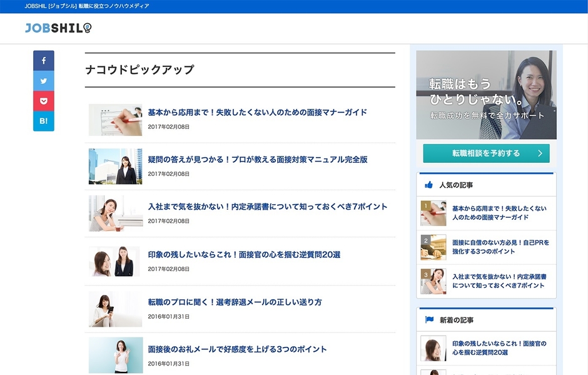Save page with Pocket icon
This screenshot has width=588, height=375.
pyautogui.click(x=44, y=101)
